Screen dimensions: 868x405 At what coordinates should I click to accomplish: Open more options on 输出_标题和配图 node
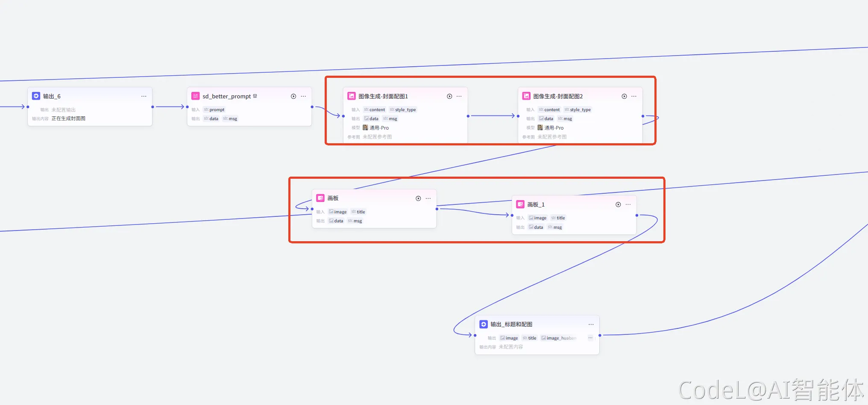coord(591,324)
